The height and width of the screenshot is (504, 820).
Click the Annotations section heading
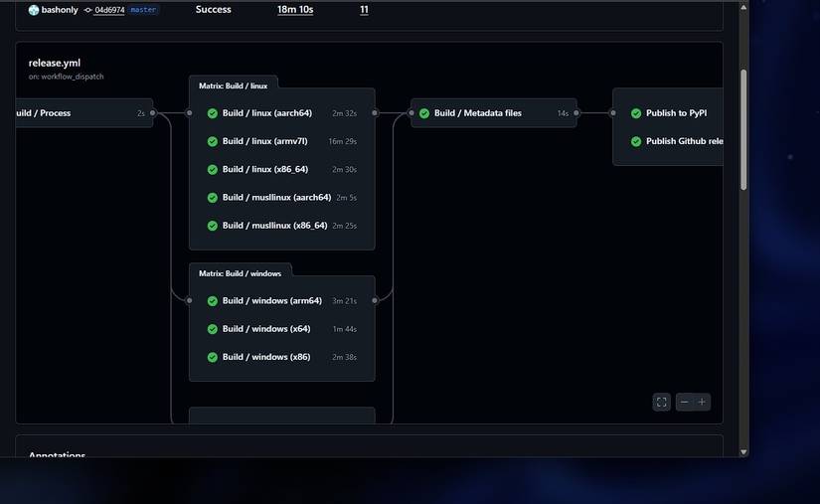[x=57, y=454]
